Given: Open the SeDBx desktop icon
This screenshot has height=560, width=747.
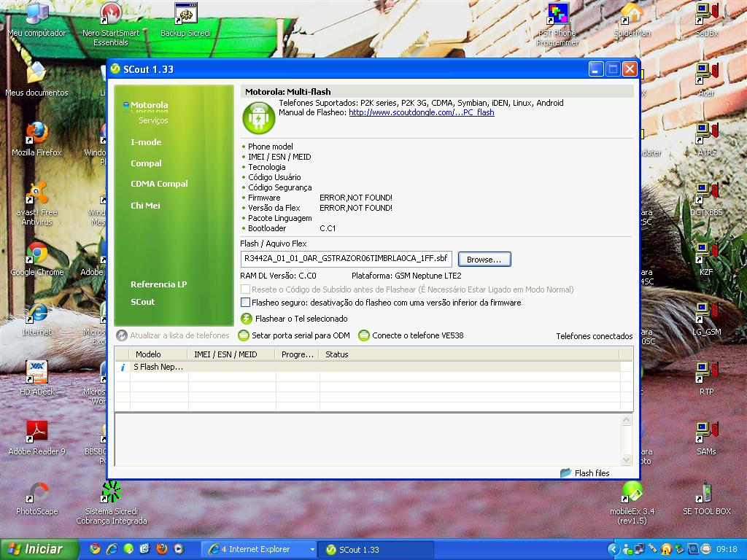Looking at the screenshot, I should 706,20.
